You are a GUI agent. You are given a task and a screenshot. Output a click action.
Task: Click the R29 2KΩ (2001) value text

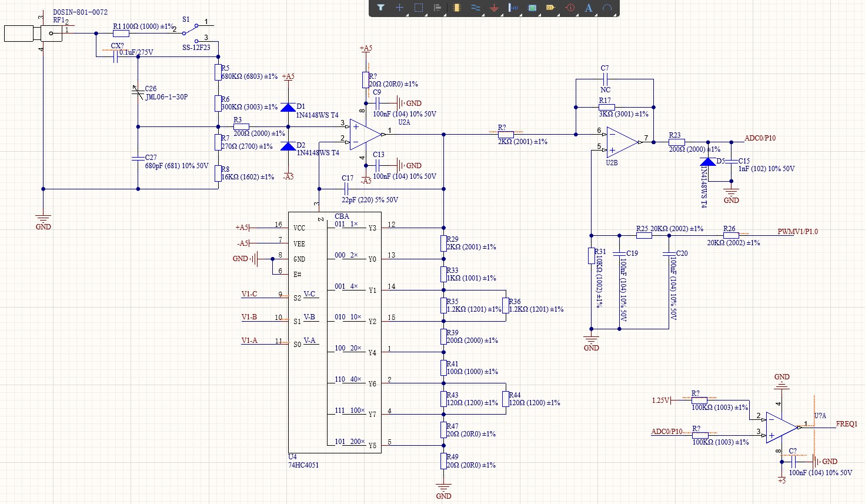tap(471, 247)
